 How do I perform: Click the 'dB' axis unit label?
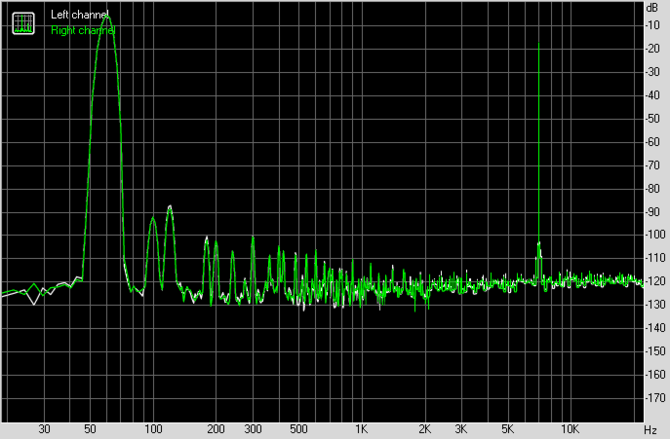tap(652, 8)
